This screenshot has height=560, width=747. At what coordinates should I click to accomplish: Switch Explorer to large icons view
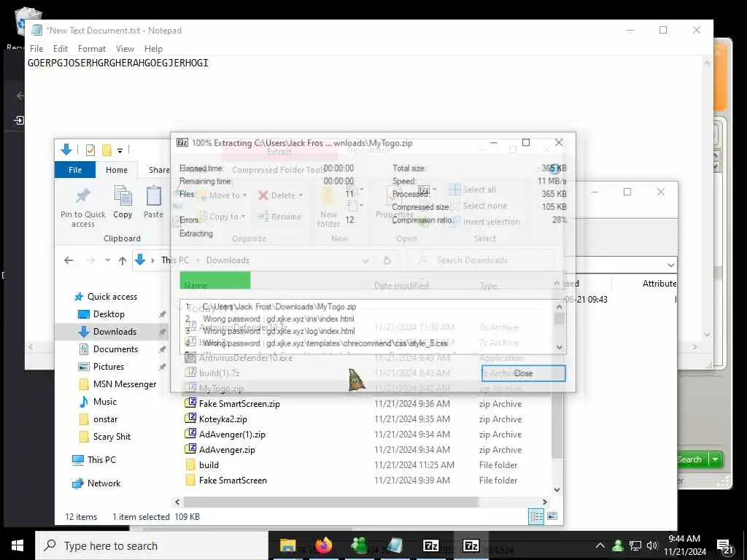coord(552,516)
